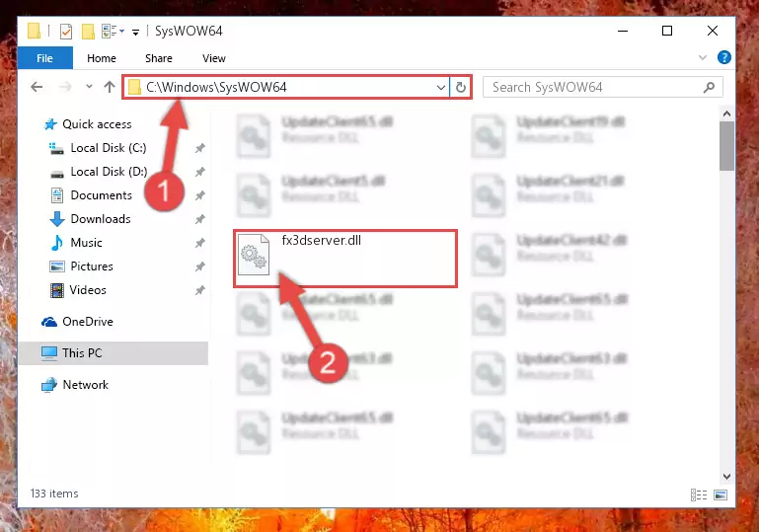Open Videos in the sidebar
759x532 pixels.
point(78,290)
